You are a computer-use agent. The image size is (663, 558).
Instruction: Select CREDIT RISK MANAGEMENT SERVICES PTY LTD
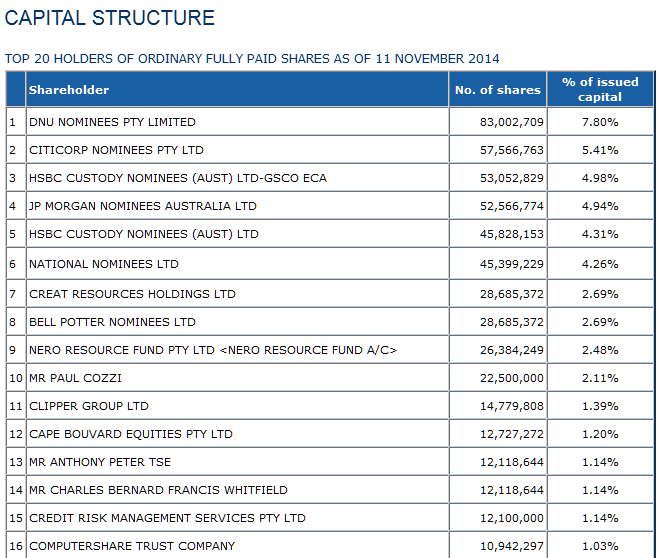point(167,518)
